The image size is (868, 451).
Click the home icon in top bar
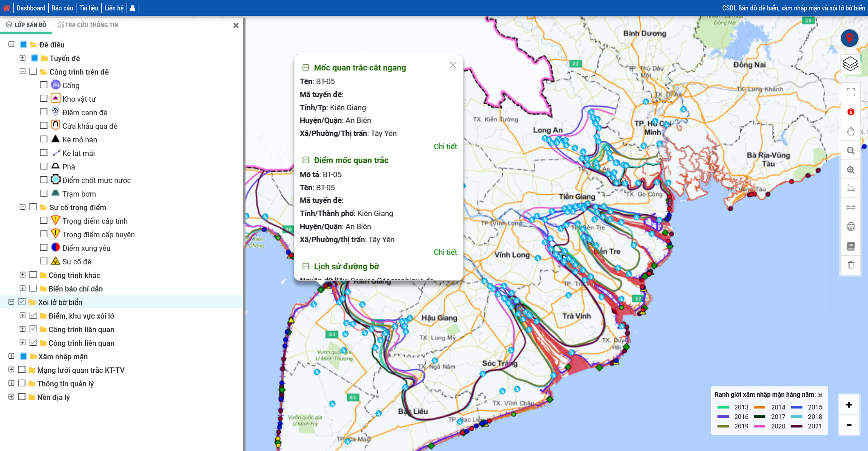tap(6, 8)
